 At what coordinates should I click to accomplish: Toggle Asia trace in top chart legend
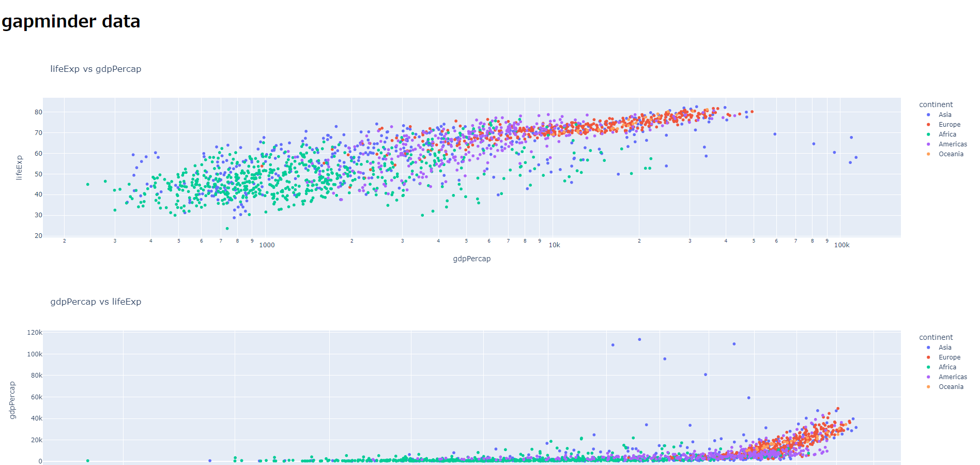(x=945, y=115)
